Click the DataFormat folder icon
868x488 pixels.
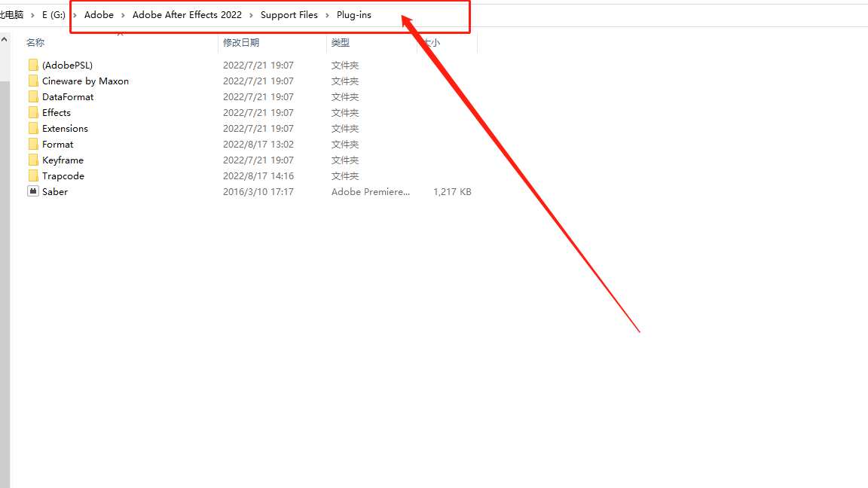point(33,97)
